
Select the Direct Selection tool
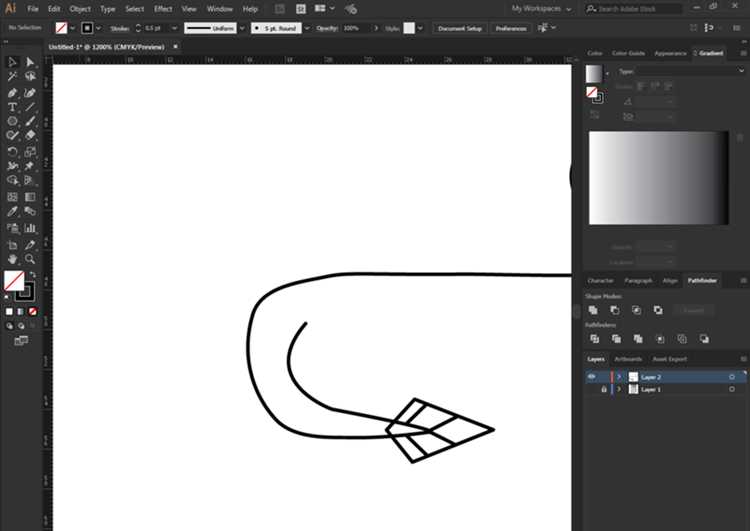pyautogui.click(x=30, y=62)
